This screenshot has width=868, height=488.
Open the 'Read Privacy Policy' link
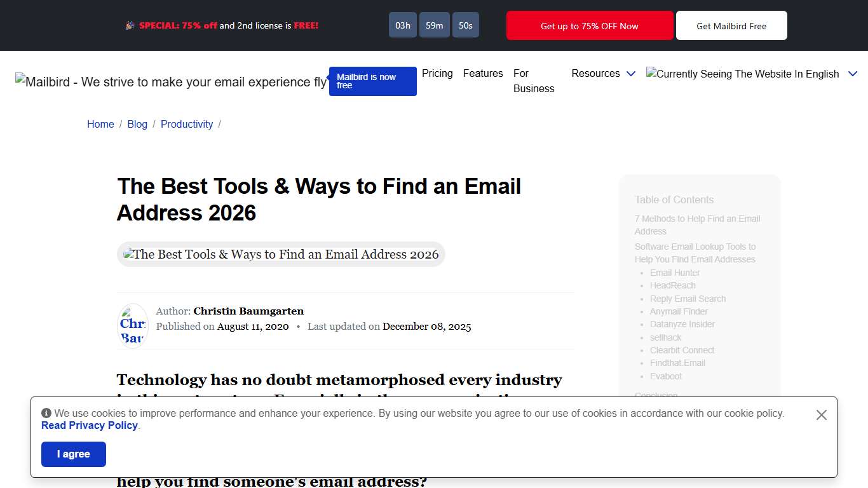(90, 425)
